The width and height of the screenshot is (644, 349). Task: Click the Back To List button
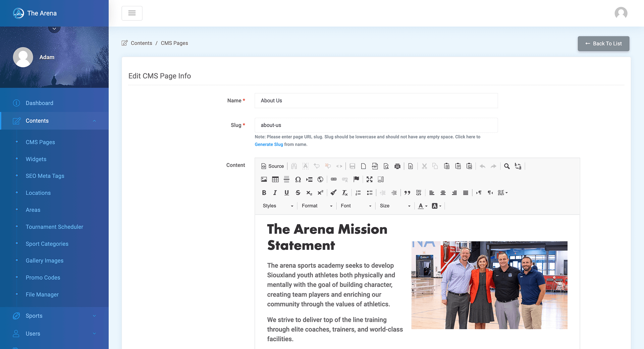point(603,44)
